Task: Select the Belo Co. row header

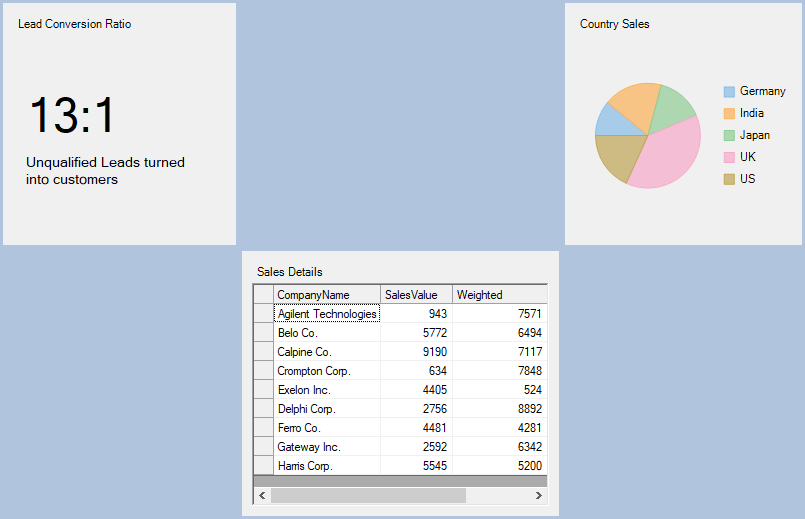Action: point(263,333)
